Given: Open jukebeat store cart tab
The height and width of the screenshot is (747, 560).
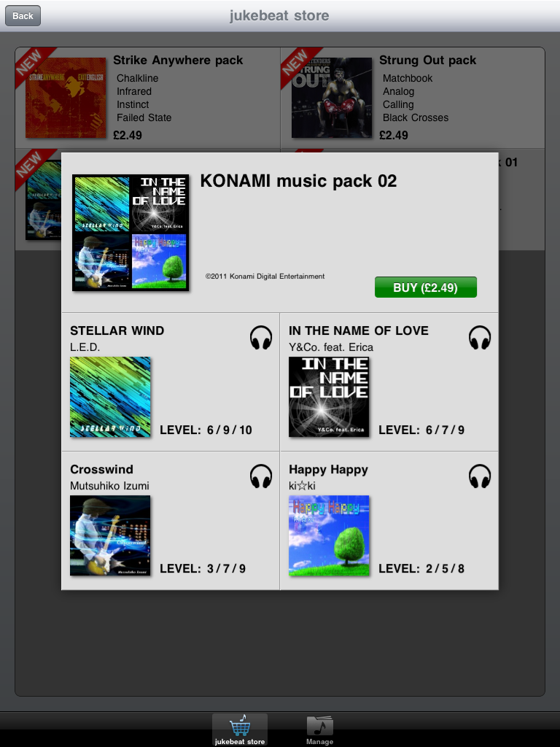Looking at the screenshot, I should pos(240,729).
